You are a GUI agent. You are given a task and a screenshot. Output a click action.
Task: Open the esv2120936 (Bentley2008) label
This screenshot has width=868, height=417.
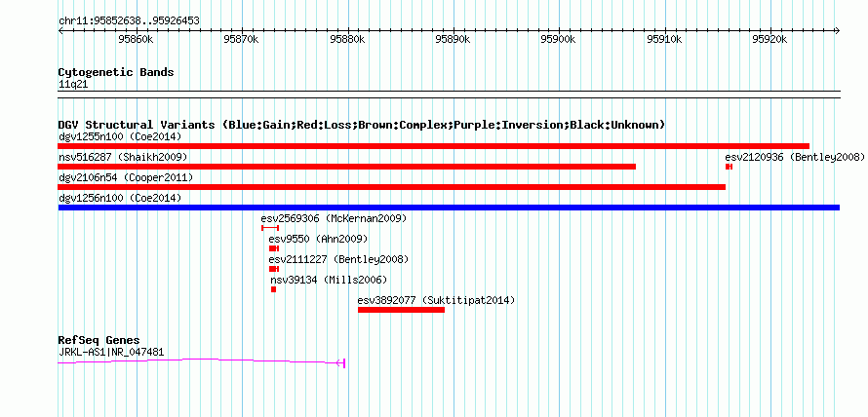tap(795, 157)
